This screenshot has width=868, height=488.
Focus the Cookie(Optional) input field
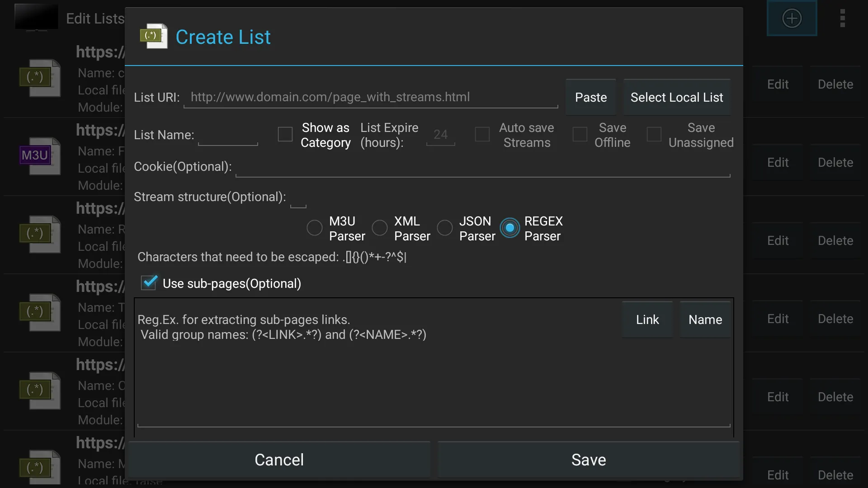(483, 167)
